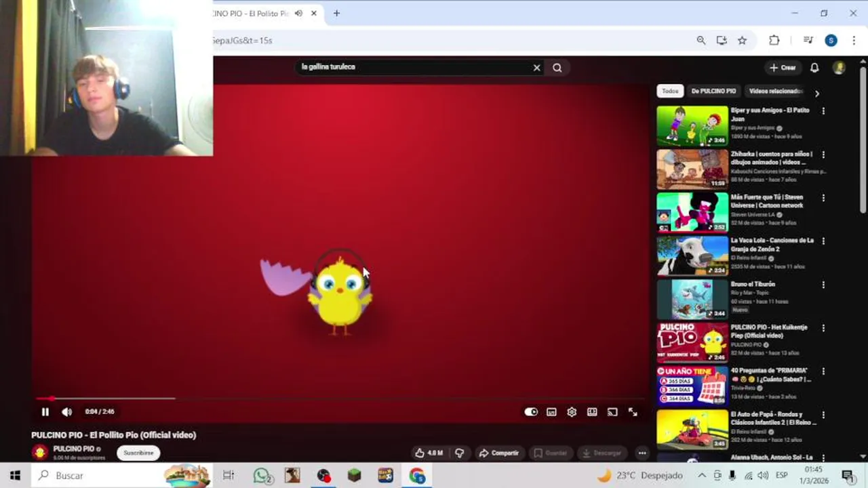Open Bruno el Tiburón video
The height and width of the screenshot is (488, 868).
[x=692, y=299]
